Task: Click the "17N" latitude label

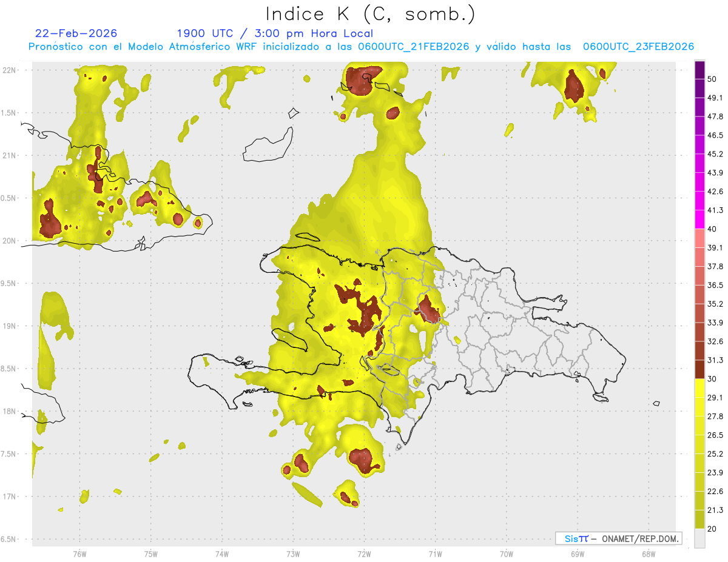Action: 10,497
